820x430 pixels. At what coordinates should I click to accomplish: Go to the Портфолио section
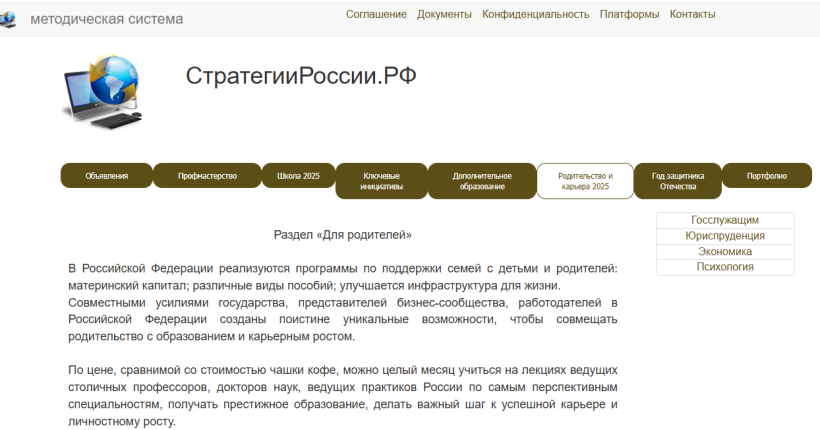766,176
